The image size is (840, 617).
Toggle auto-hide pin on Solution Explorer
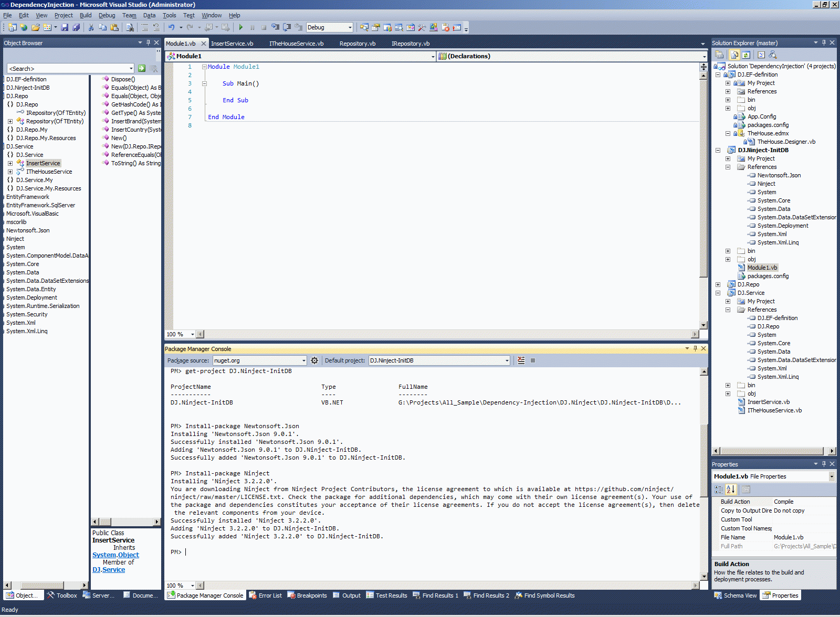(x=824, y=42)
